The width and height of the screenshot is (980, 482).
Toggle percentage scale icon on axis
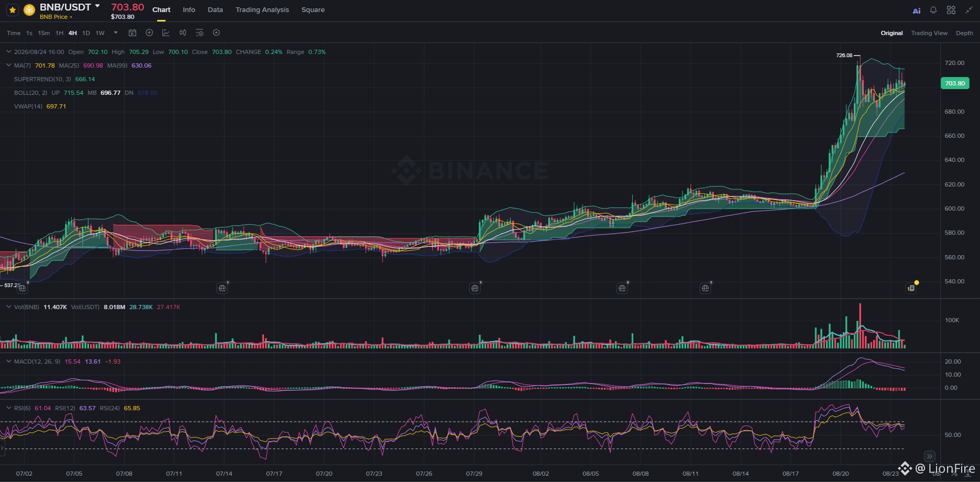954,474
